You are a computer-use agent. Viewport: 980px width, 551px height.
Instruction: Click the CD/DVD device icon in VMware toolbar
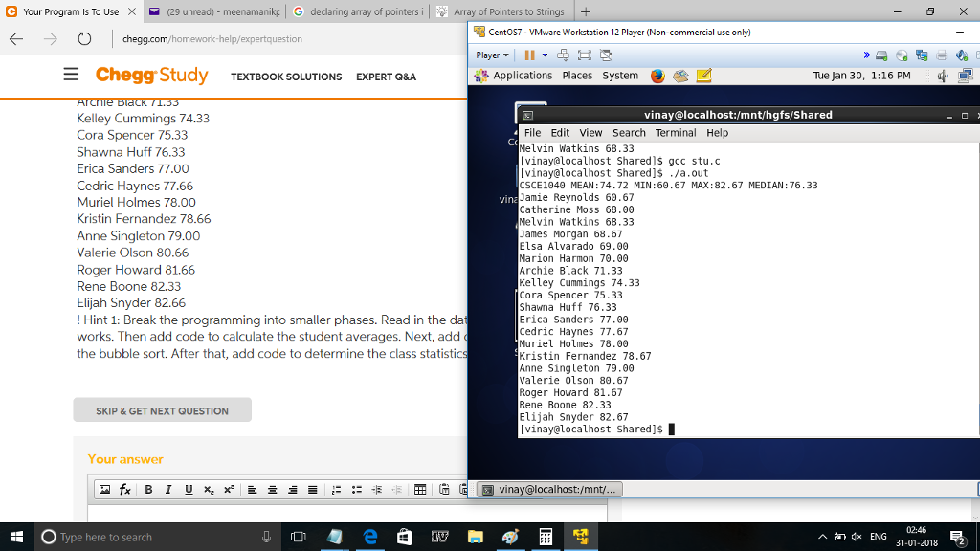901,54
